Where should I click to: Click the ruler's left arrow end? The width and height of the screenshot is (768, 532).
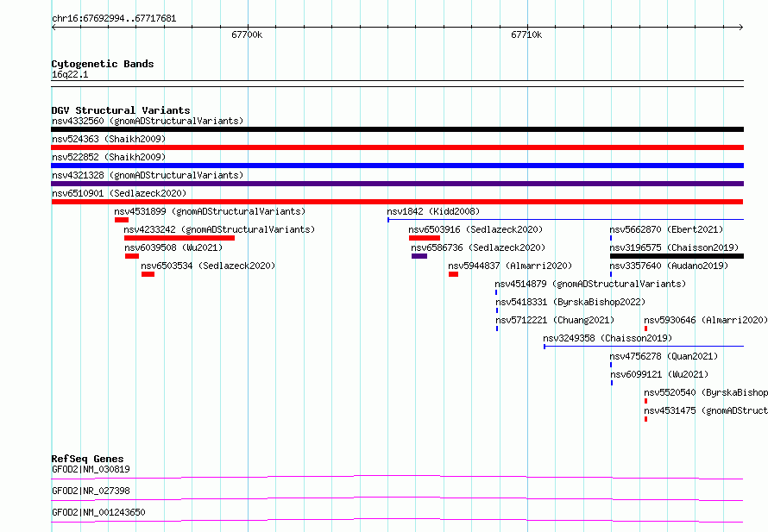pyautogui.click(x=54, y=28)
